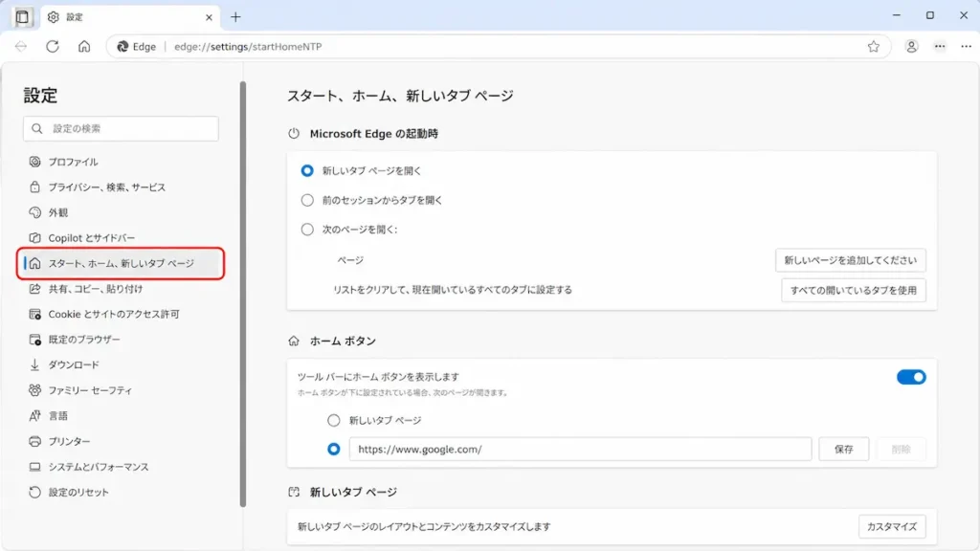Open the tab actions menu icon
This screenshot has width=980, height=551.
point(23,17)
